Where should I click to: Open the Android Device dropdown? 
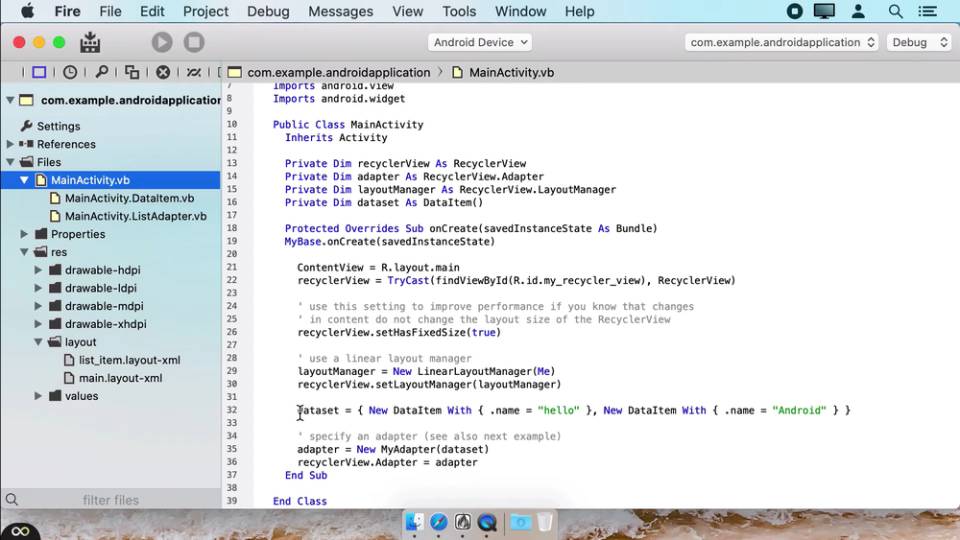[480, 43]
